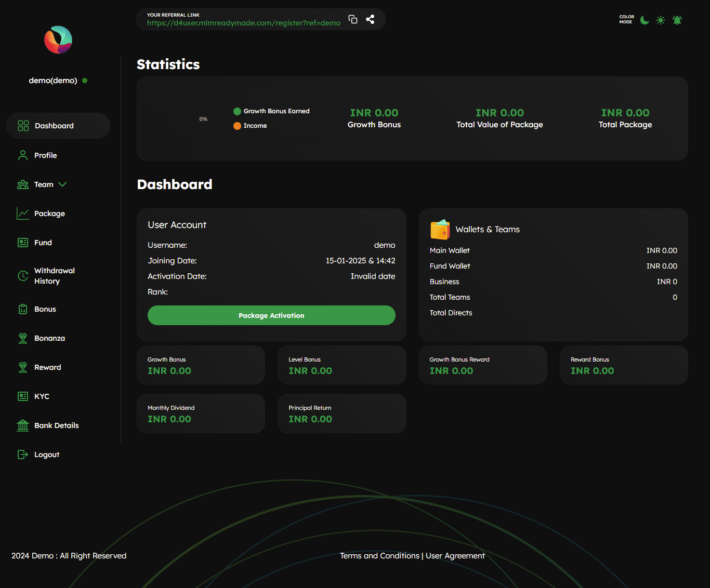Click the COLOR MODE label
The image size is (710, 588).
click(626, 19)
